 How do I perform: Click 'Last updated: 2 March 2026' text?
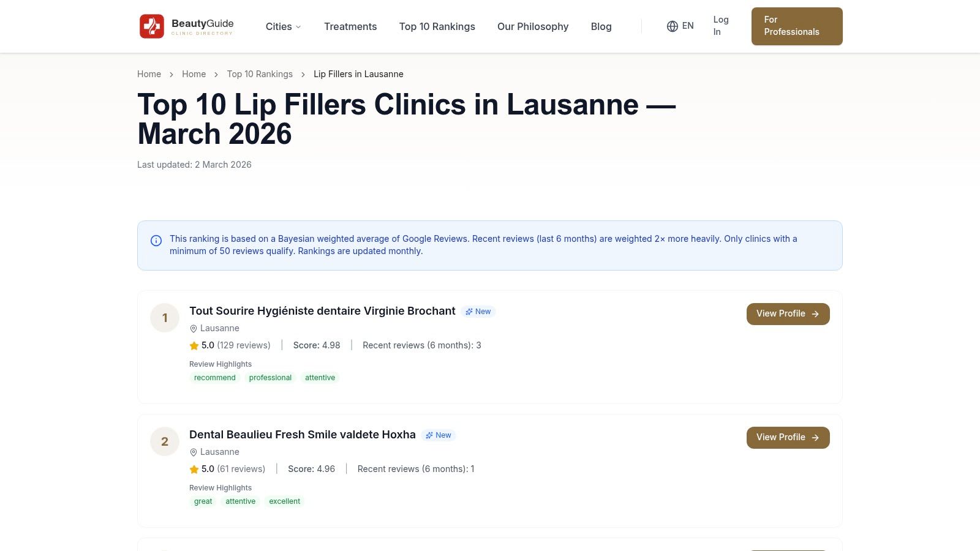(x=194, y=165)
